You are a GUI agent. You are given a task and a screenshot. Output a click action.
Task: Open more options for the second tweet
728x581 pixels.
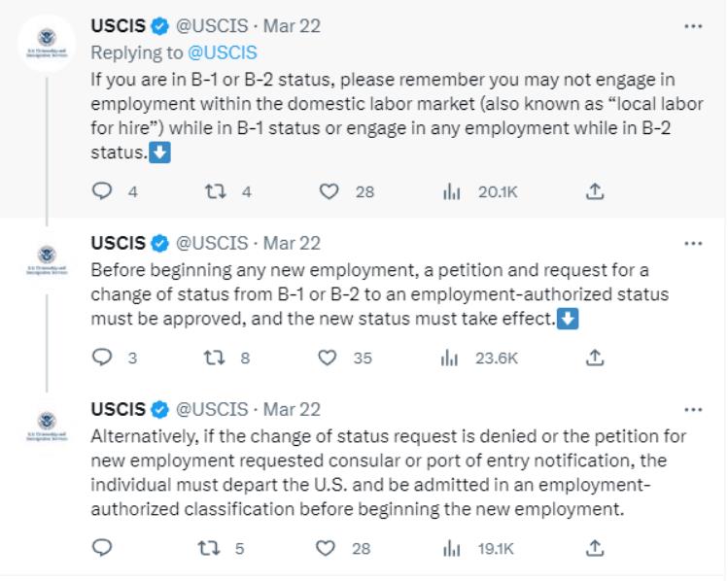coord(693,244)
